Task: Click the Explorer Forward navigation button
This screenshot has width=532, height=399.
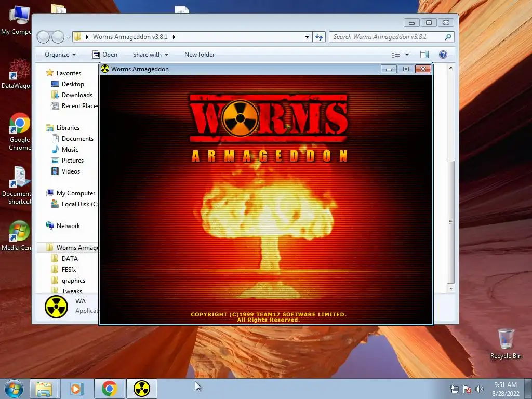Action: pyautogui.click(x=58, y=37)
